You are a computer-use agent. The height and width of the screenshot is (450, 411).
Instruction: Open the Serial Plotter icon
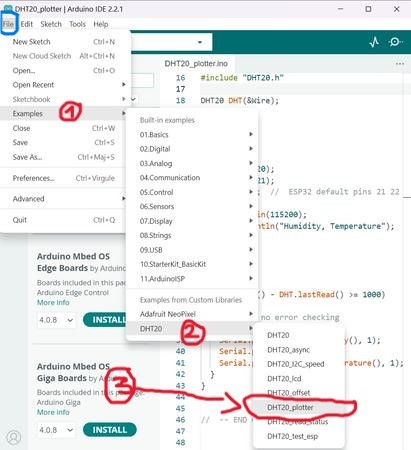[374, 42]
